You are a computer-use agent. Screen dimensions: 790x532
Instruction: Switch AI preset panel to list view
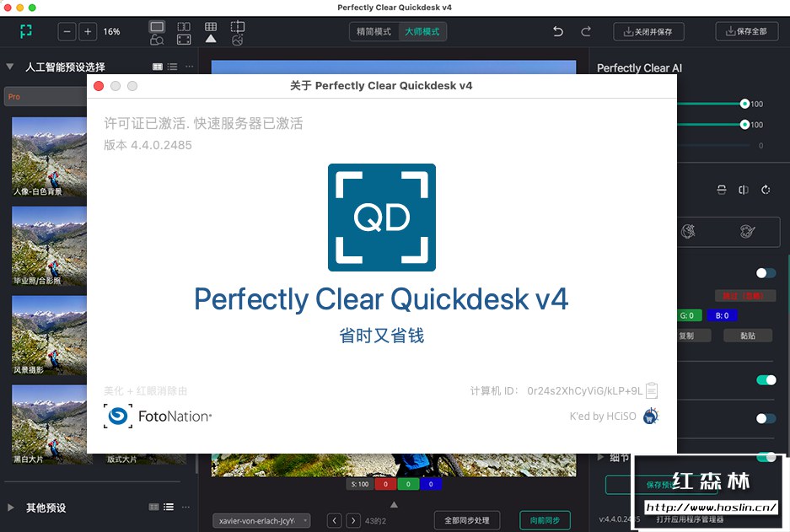tap(172, 67)
